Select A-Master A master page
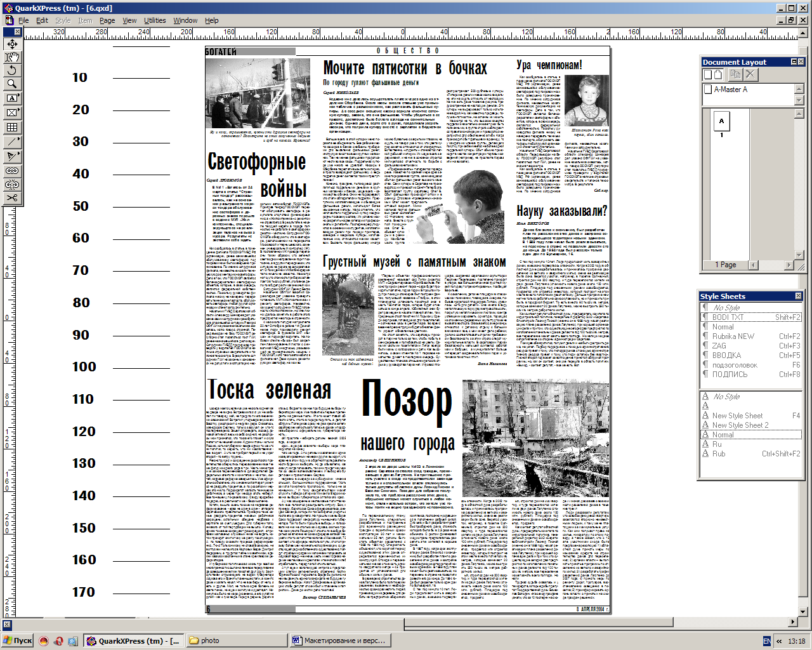812x650 pixels. pyautogui.click(x=749, y=90)
